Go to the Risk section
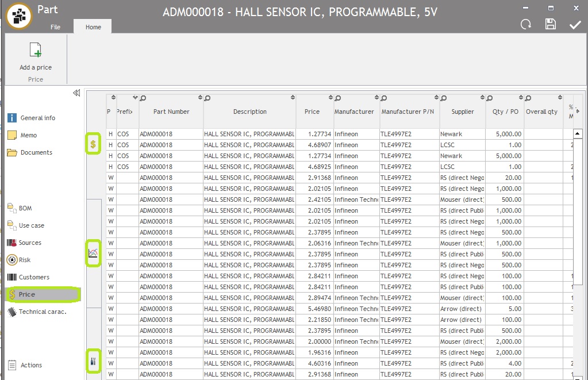This screenshot has width=588, height=380. coord(24,260)
